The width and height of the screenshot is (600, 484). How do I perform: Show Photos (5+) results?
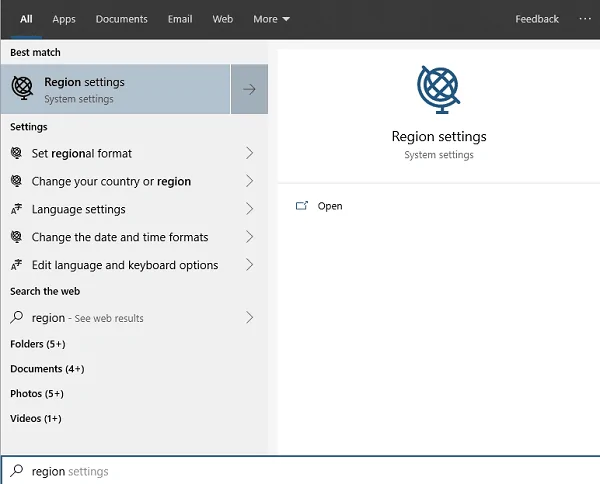pyautogui.click(x=37, y=394)
